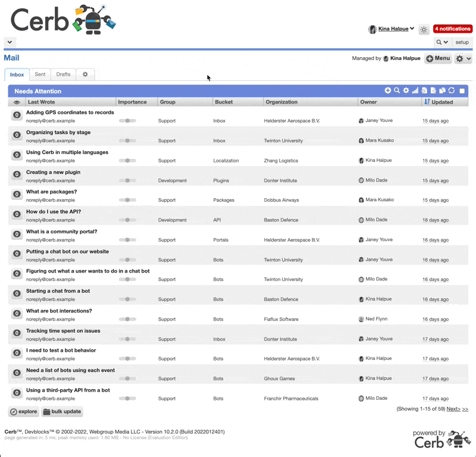
Task: Click the avatar beside Managed by Kina Halpue
Action: point(386,58)
